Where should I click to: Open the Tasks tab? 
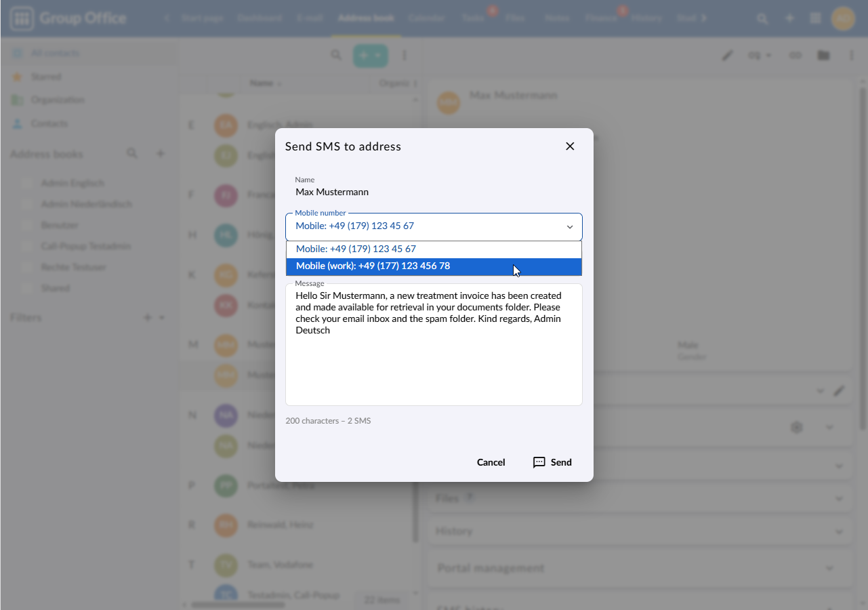point(473,18)
